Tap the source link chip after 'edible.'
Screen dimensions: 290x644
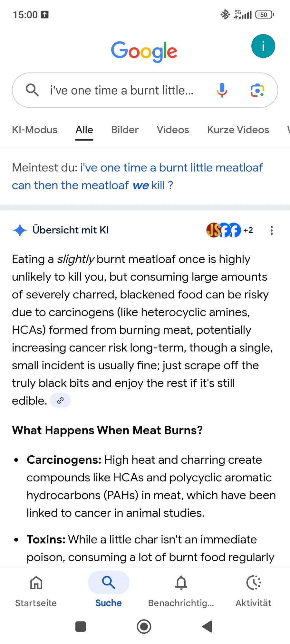(60, 401)
